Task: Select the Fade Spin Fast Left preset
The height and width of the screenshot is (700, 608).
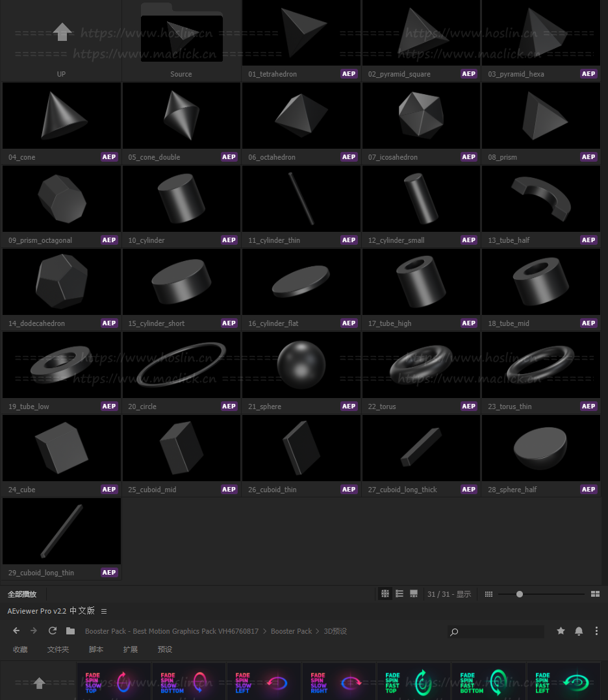Action: [x=564, y=682]
